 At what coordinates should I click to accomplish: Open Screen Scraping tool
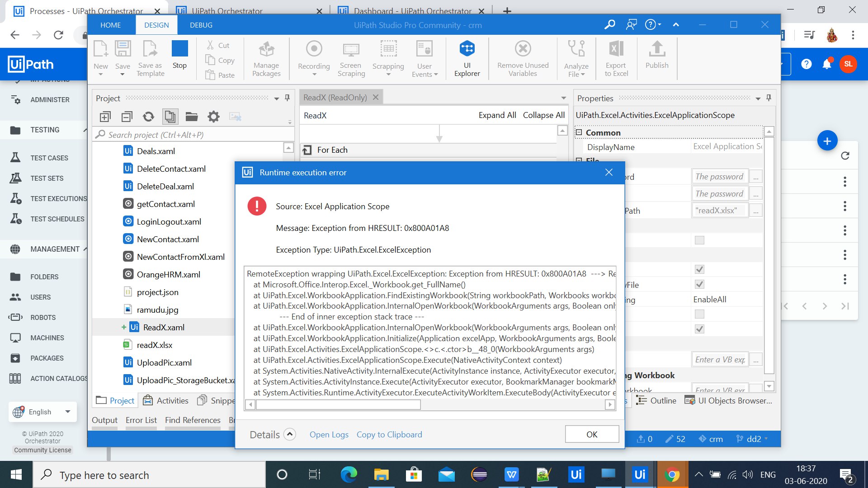pyautogui.click(x=351, y=59)
